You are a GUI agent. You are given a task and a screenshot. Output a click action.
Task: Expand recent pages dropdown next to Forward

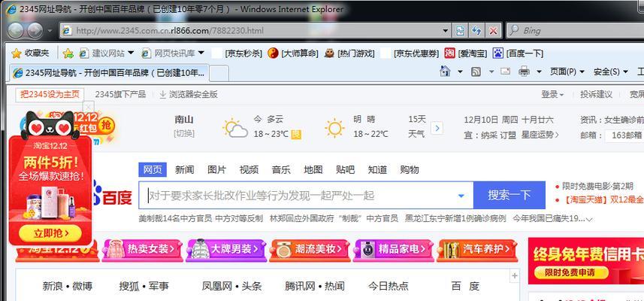click(x=50, y=30)
